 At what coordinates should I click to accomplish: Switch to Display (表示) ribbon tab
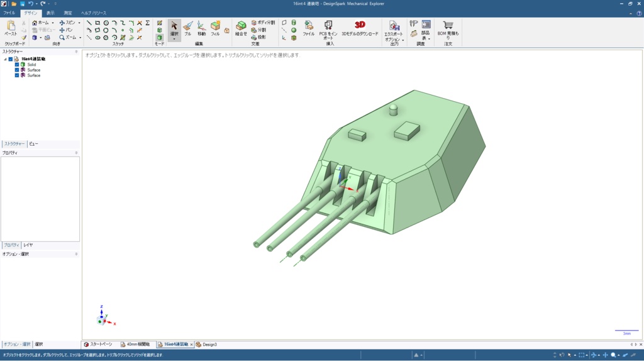pyautogui.click(x=50, y=13)
